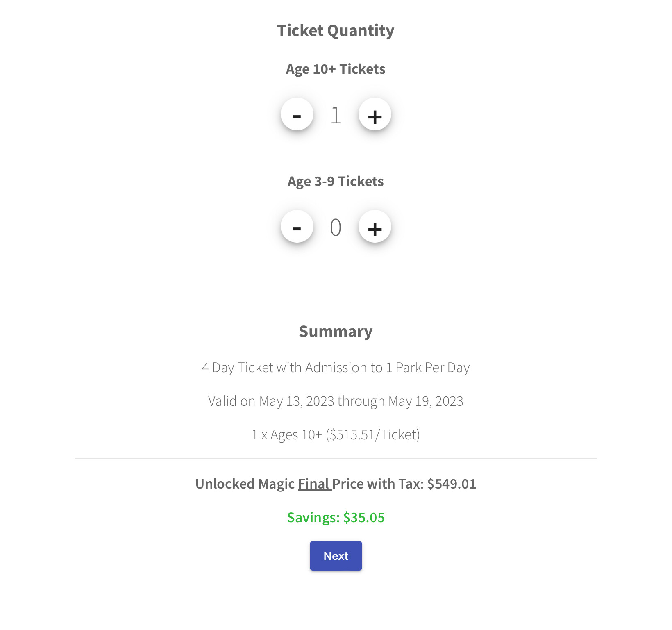672x630 pixels.
Task: Click the Summary heading
Action: 336,331
